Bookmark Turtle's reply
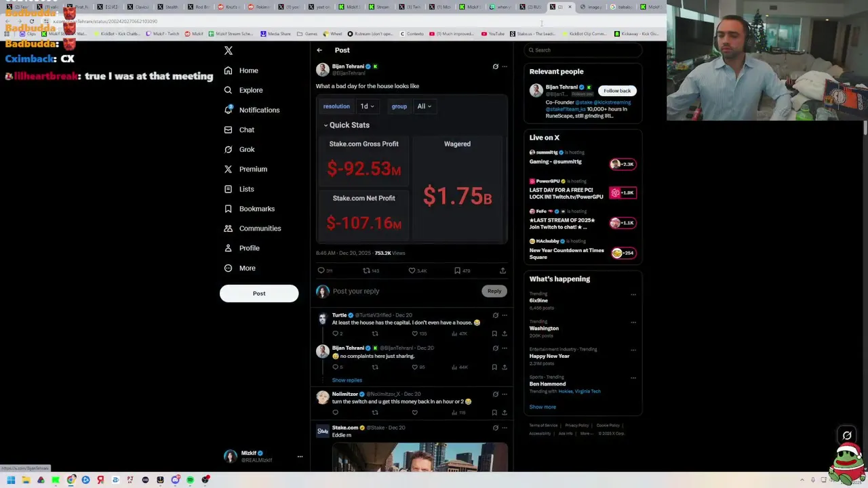 point(494,333)
